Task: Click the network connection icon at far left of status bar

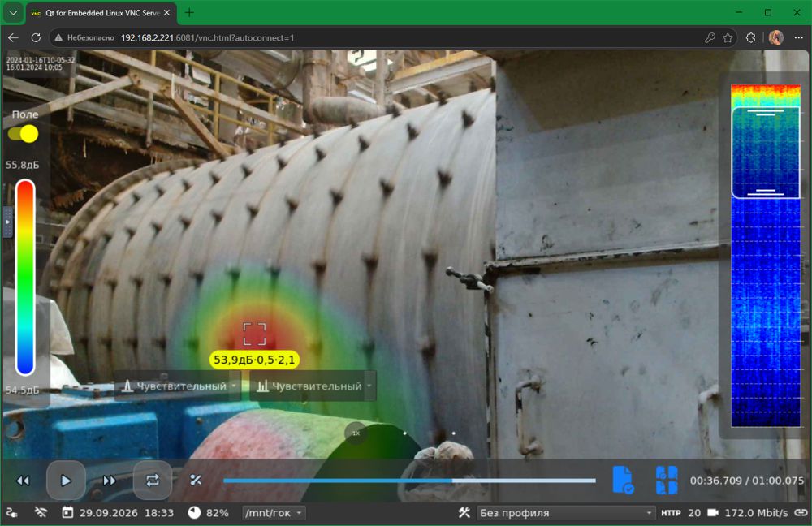Action: click(11, 512)
